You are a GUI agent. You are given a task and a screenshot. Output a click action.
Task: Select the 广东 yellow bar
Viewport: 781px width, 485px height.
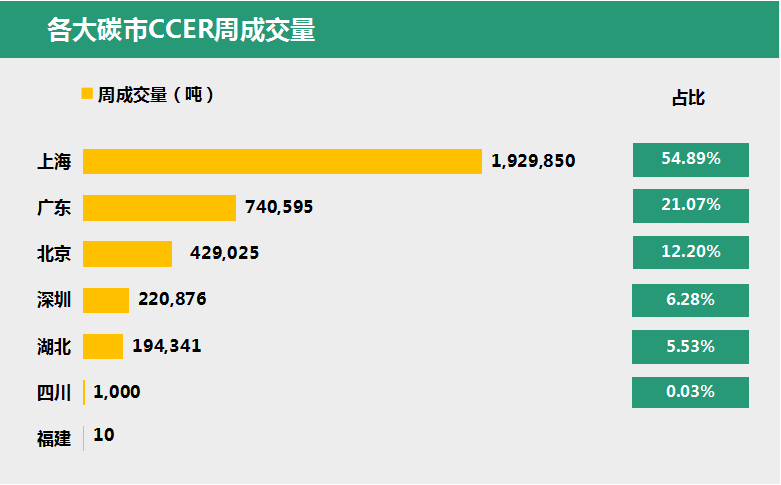point(159,208)
